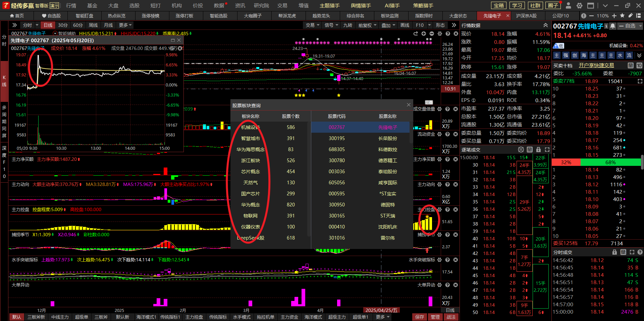Click the 32% / 68% buy-sell ratio bar
This screenshot has width=644, height=321.
[596, 162]
